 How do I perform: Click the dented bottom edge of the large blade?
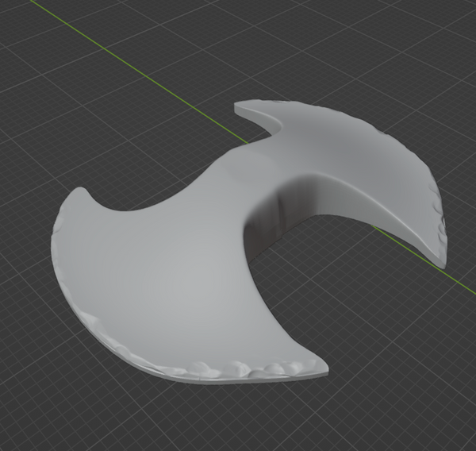point(238,369)
